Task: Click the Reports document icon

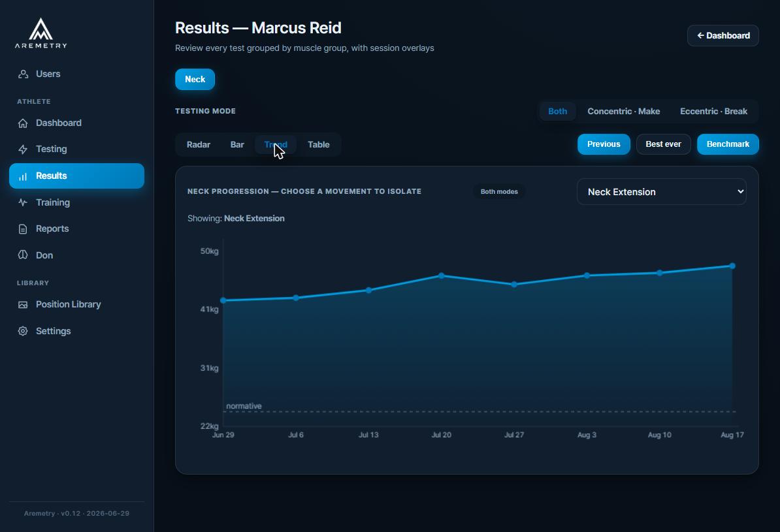Action: [x=23, y=228]
